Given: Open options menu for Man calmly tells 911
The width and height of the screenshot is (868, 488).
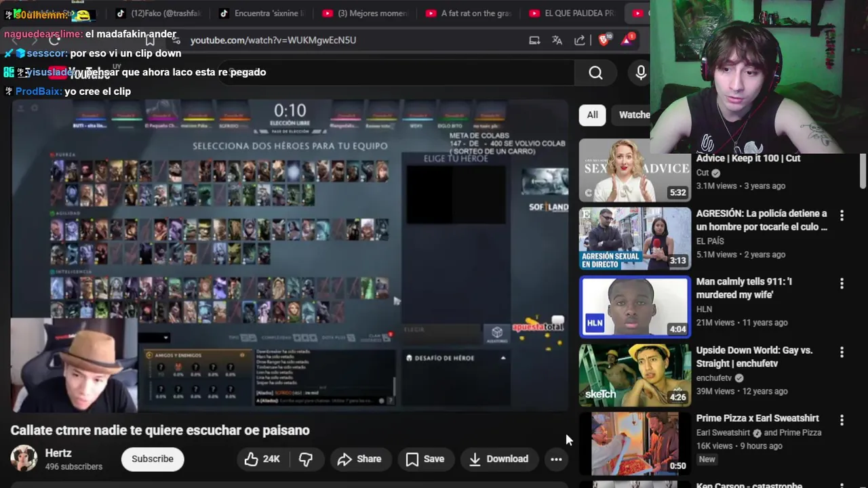Looking at the screenshot, I should click(x=842, y=284).
